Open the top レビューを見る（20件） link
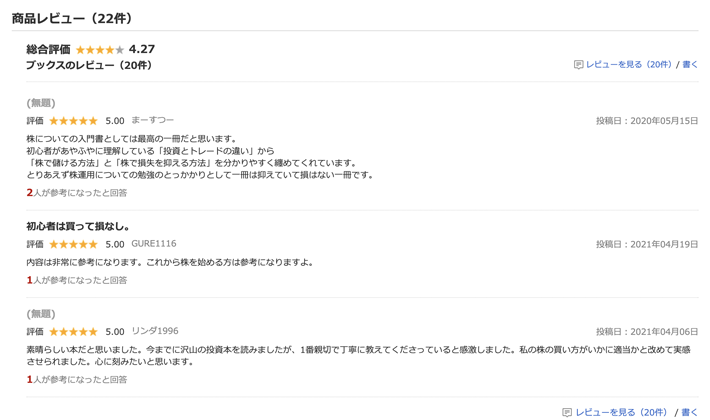 (x=628, y=65)
